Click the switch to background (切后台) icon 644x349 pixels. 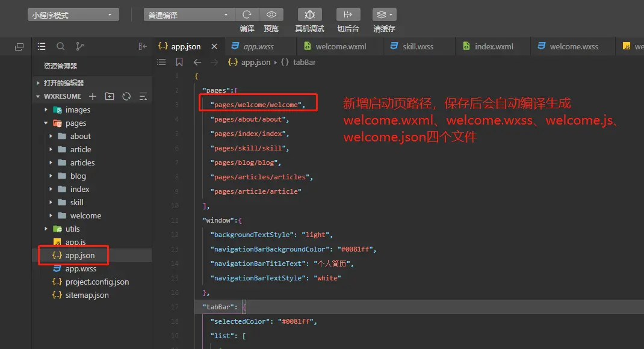(348, 14)
